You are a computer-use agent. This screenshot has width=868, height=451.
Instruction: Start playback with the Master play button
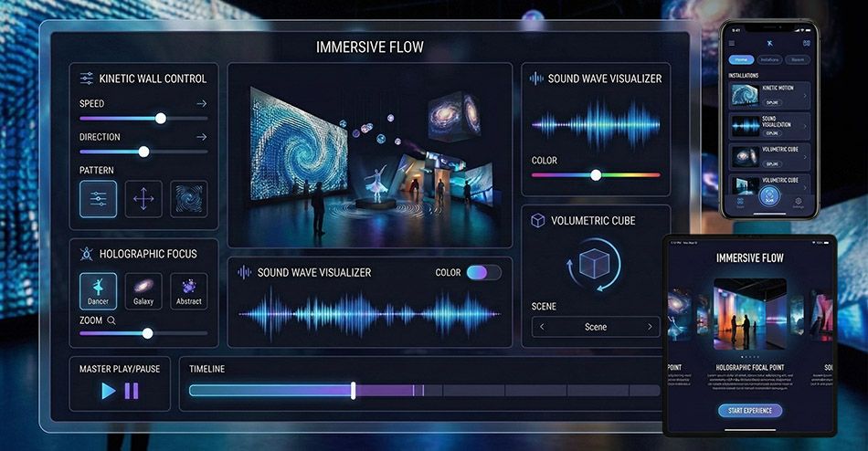click(x=109, y=392)
